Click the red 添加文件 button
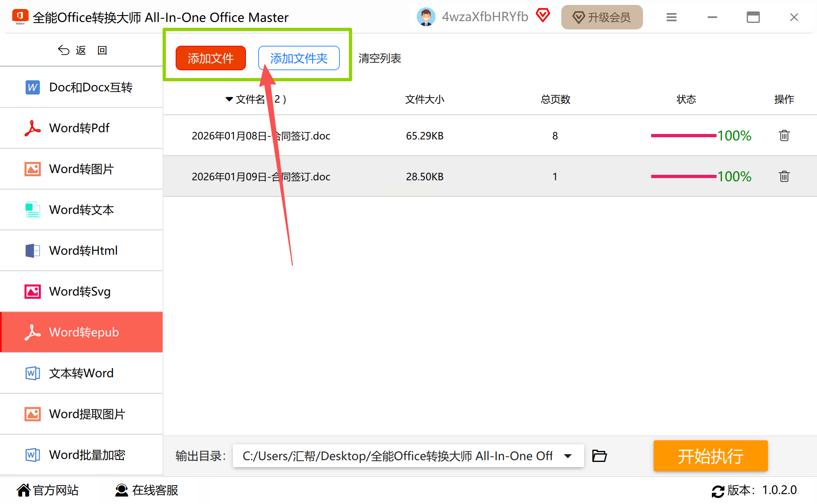Screen dimensions: 817x504 pyautogui.click(x=210, y=58)
